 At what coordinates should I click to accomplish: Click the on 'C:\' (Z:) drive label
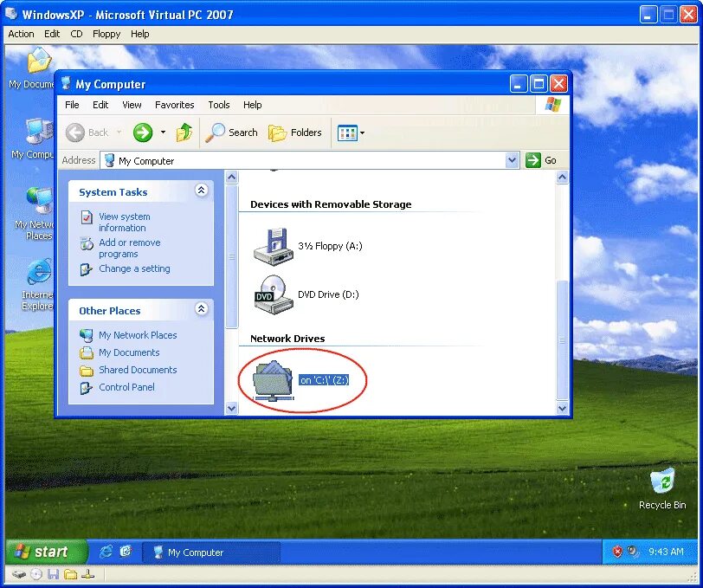[x=324, y=380]
